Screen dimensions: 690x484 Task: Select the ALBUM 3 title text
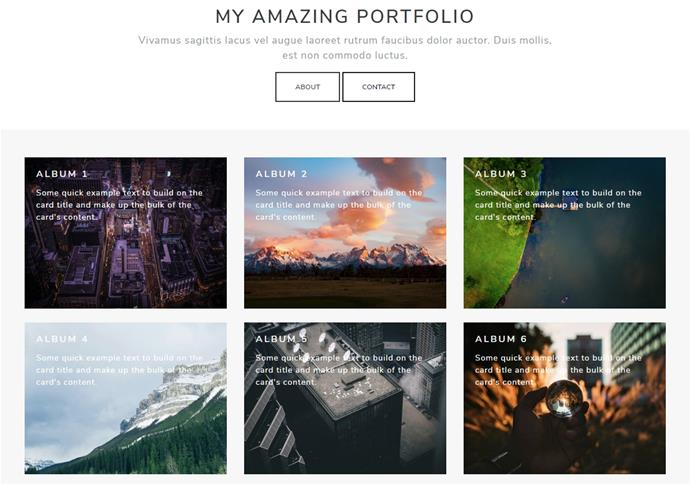point(501,174)
